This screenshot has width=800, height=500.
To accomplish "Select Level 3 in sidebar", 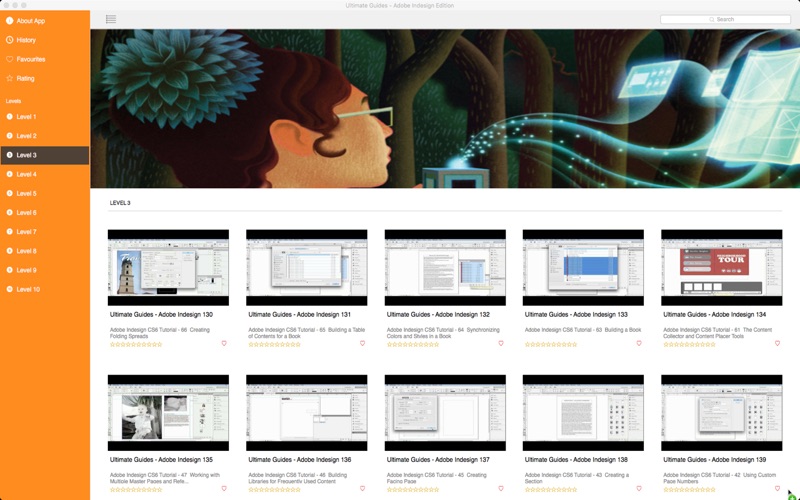I will tap(45, 155).
